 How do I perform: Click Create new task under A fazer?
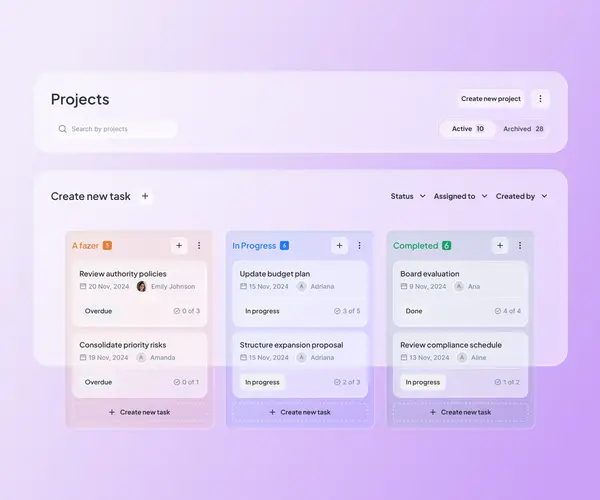point(140,412)
